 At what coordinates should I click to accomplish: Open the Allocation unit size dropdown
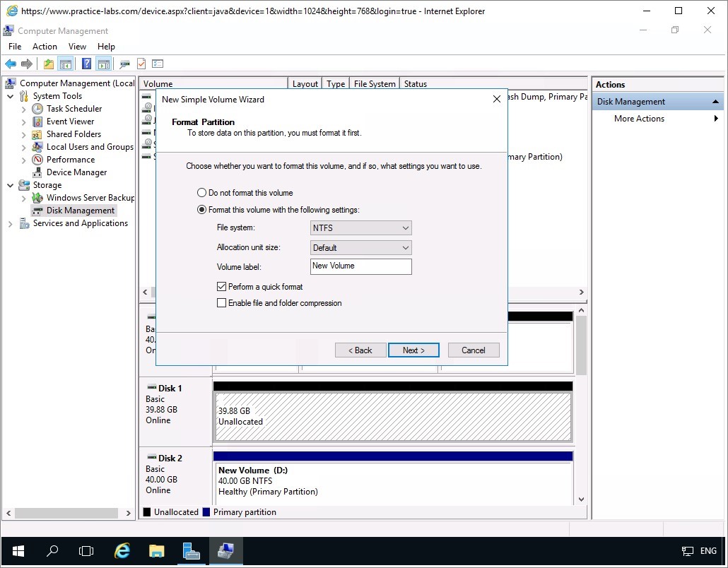(x=360, y=248)
